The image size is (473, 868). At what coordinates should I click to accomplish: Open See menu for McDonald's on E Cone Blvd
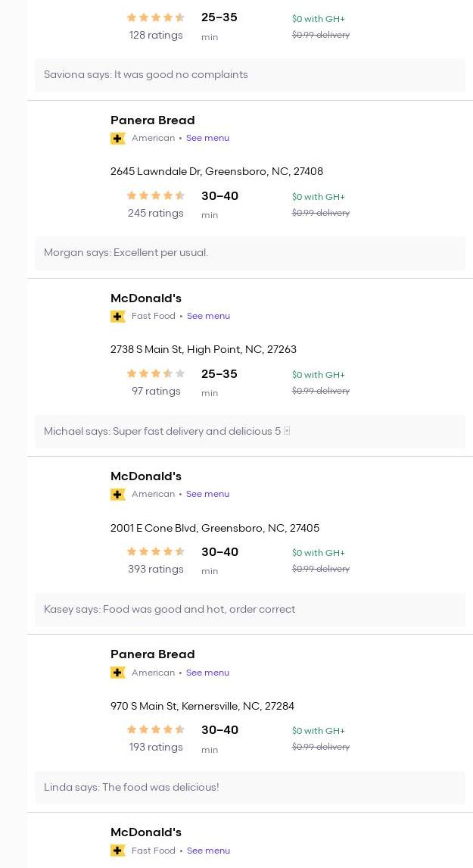[207, 495]
